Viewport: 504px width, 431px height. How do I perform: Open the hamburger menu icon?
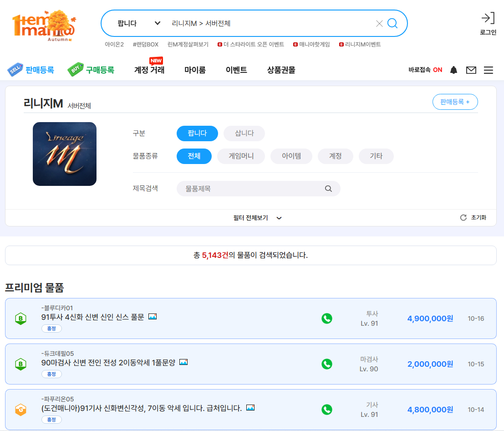(488, 70)
